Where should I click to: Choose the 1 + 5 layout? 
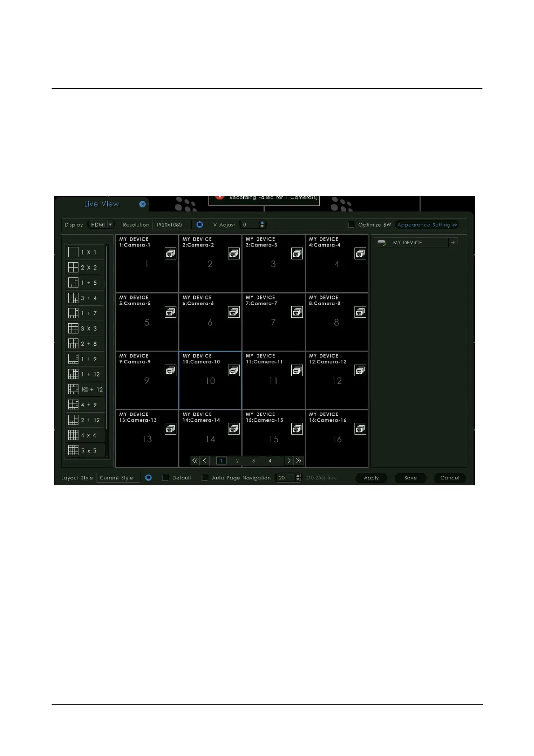click(x=85, y=283)
